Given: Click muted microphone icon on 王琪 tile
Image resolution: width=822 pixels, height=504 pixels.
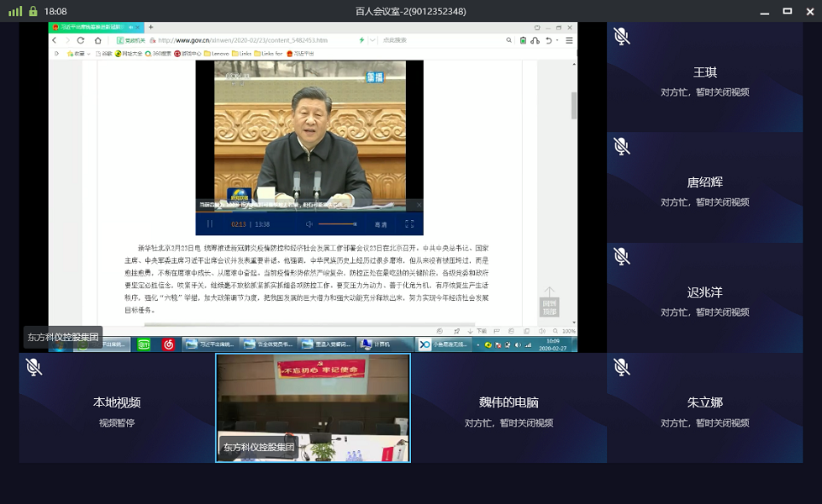Looking at the screenshot, I should point(621,36).
